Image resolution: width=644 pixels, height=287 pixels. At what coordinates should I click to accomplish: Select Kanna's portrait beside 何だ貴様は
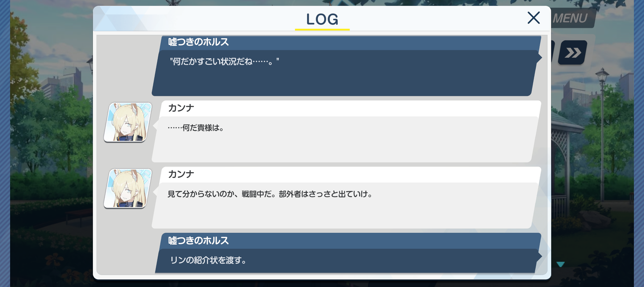pos(128,122)
